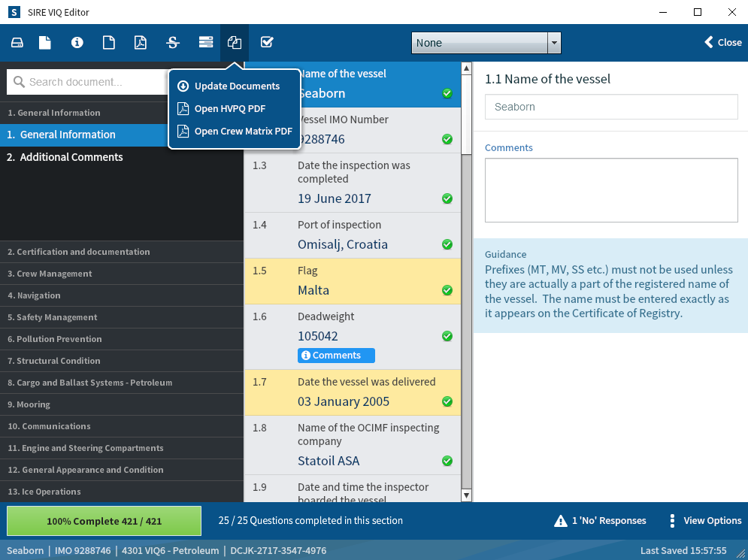Select question 1.9 Date and time inspector boarded
This screenshot has width=748, height=560.
coord(353,489)
